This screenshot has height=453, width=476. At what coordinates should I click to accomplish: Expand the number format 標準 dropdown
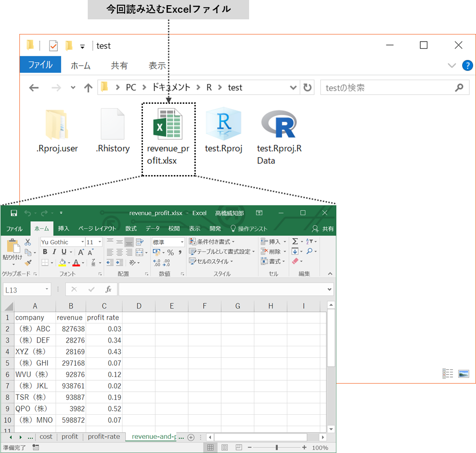pos(182,242)
